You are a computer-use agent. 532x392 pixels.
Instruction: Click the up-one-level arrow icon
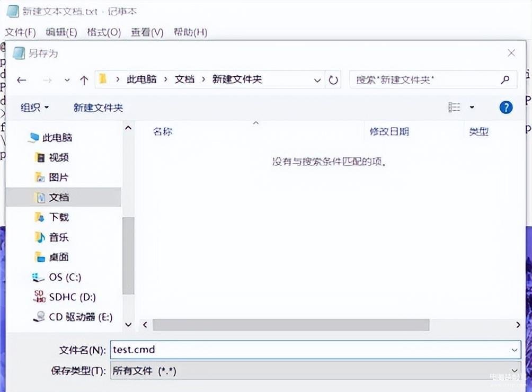tap(84, 80)
